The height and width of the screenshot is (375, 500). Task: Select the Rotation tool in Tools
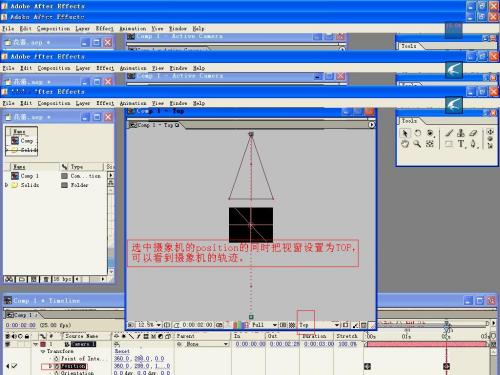tap(417, 133)
